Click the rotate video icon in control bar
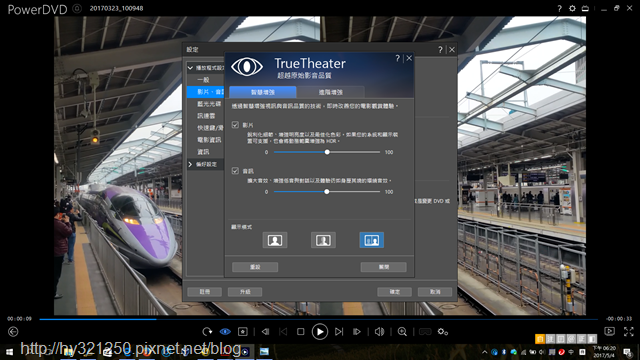The image size is (640, 360). click(207, 332)
